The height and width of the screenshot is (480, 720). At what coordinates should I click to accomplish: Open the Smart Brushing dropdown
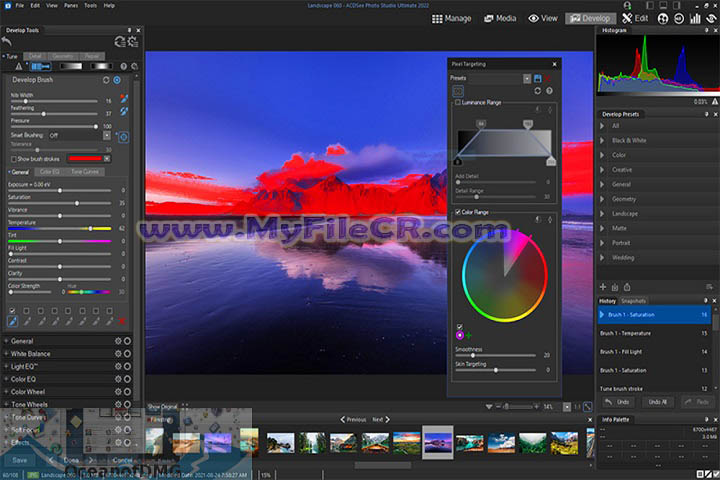coord(107,136)
